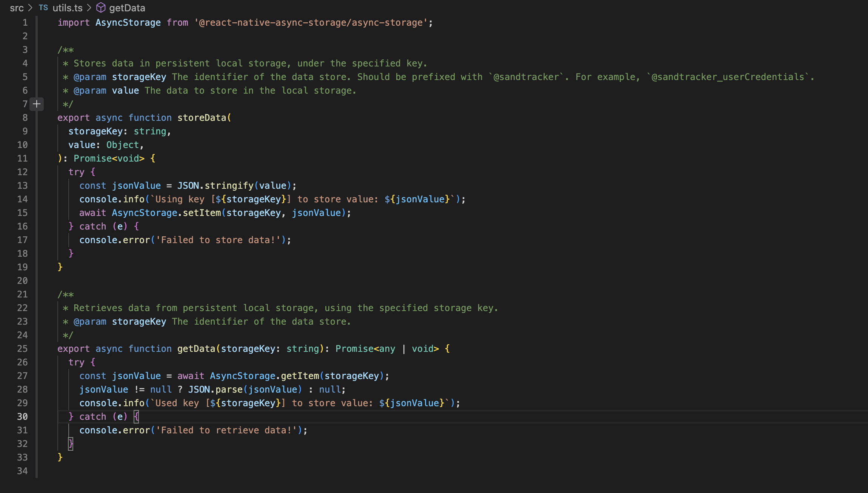Click the chevron right after utils.ts
This screenshot has height=493, width=868.
click(89, 8)
